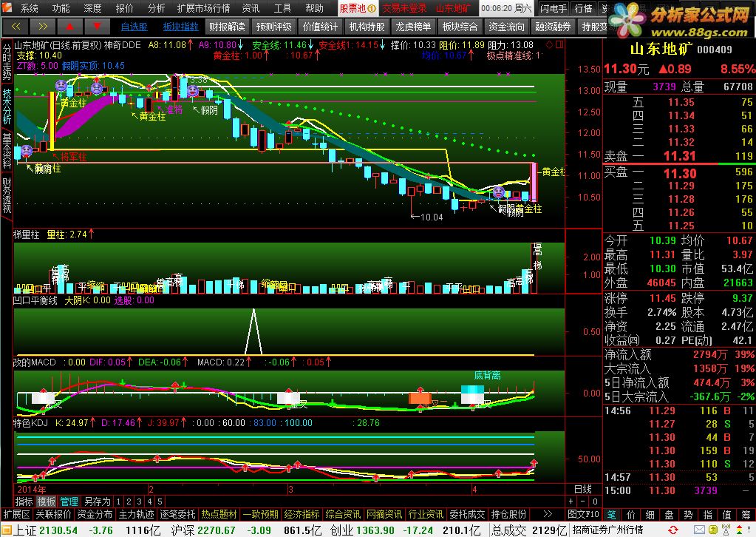Image resolution: width=756 pixels, height=537 pixels.
Task: Click the minus zoom button beside 日线
Action: [583, 501]
